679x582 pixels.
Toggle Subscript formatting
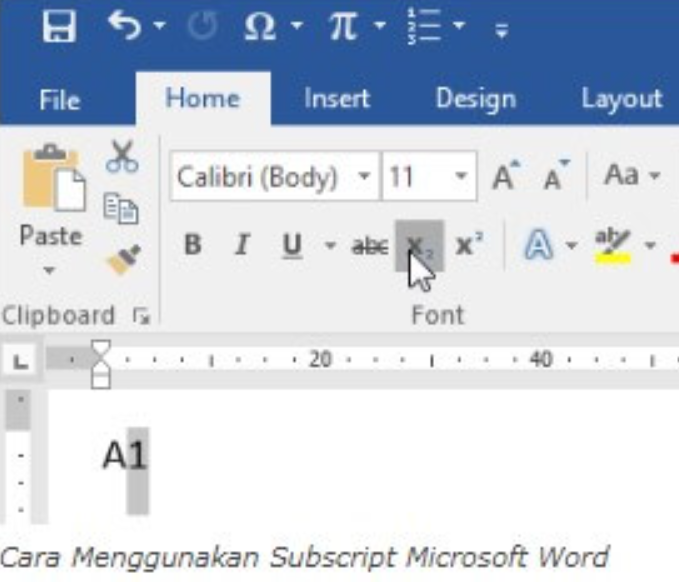click(x=419, y=246)
